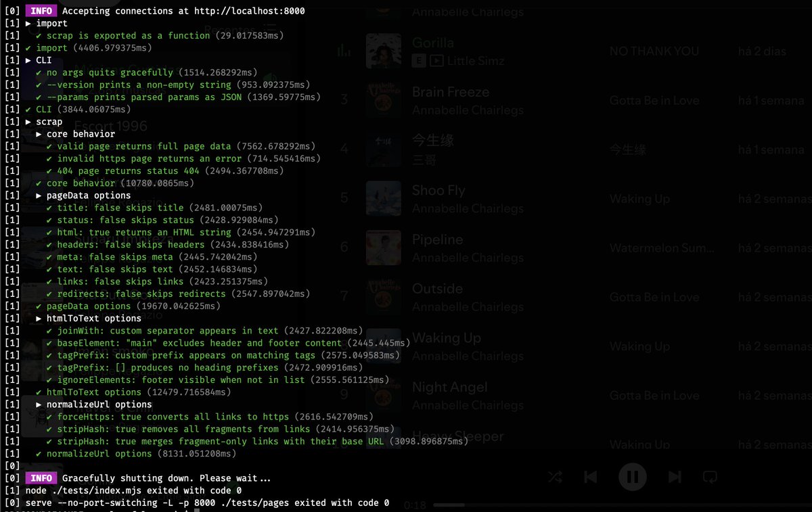The image size is (812, 512).
Task: Select the Gorilla track title
Action: point(433,43)
